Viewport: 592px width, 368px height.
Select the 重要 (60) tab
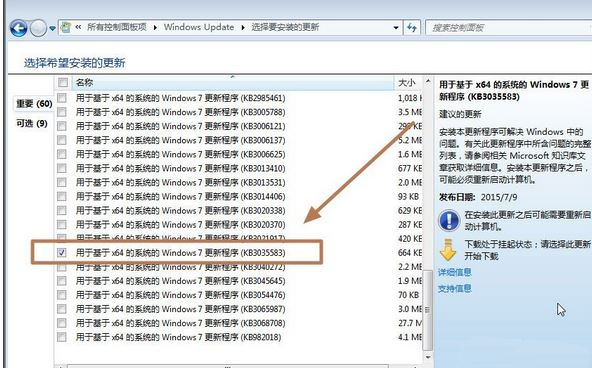[x=34, y=103]
